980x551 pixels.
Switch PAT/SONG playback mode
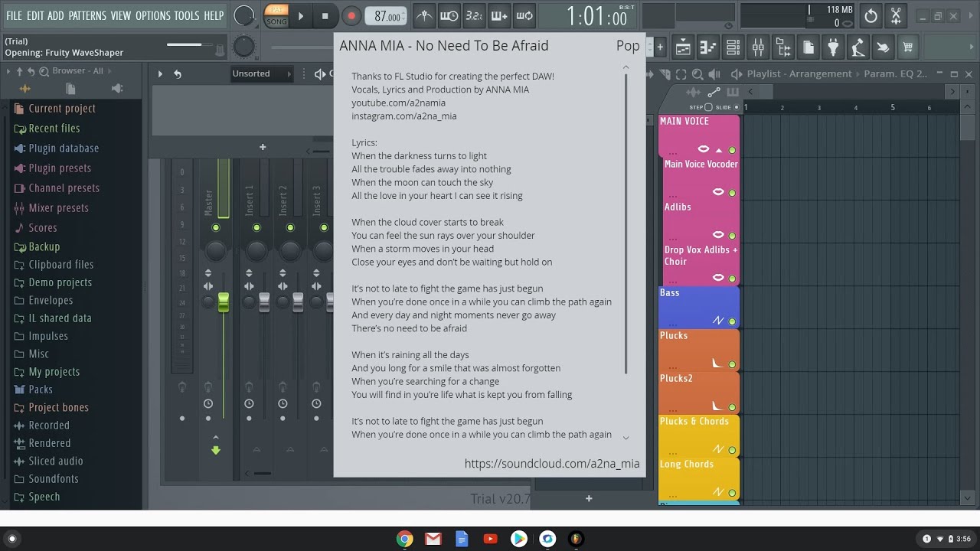point(276,15)
